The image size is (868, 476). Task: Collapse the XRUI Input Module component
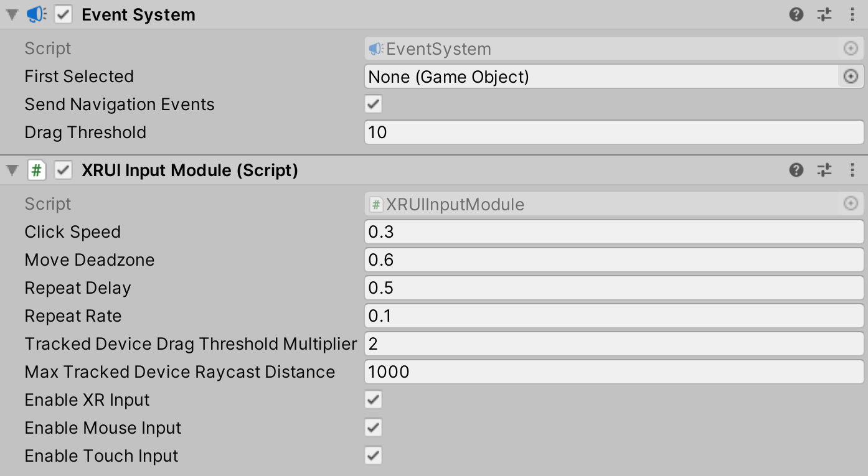(x=11, y=170)
